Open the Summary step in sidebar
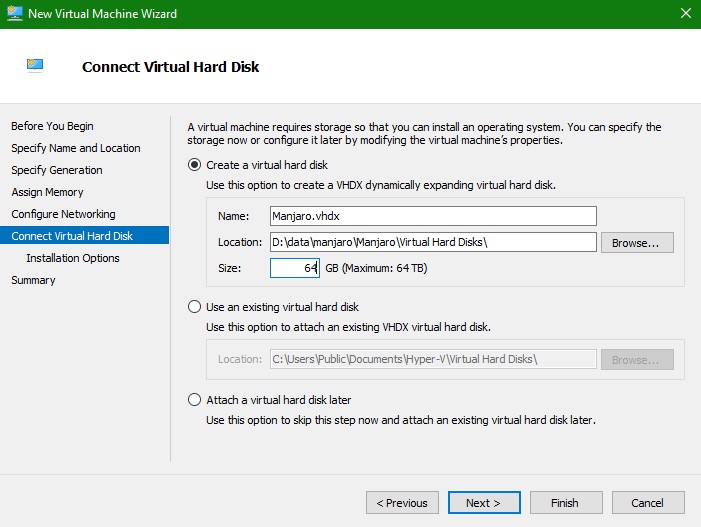701x527 pixels. tap(33, 280)
